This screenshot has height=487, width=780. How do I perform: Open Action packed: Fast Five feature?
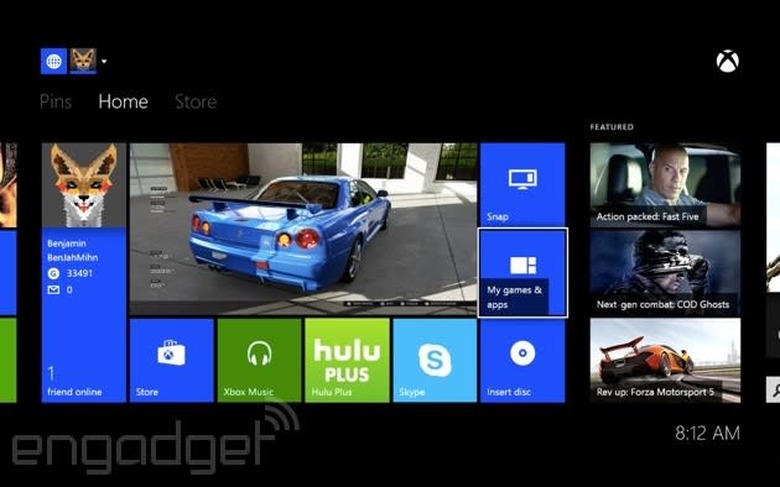[664, 184]
